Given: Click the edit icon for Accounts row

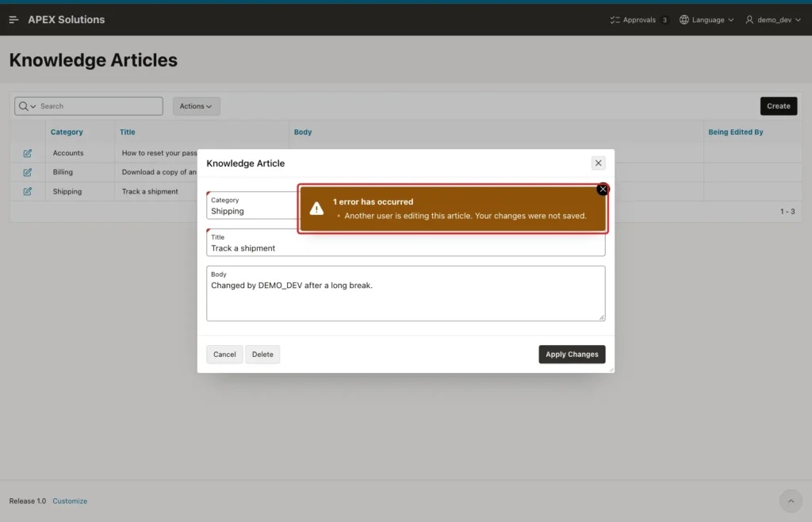Looking at the screenshot, I should click(28, 153).
